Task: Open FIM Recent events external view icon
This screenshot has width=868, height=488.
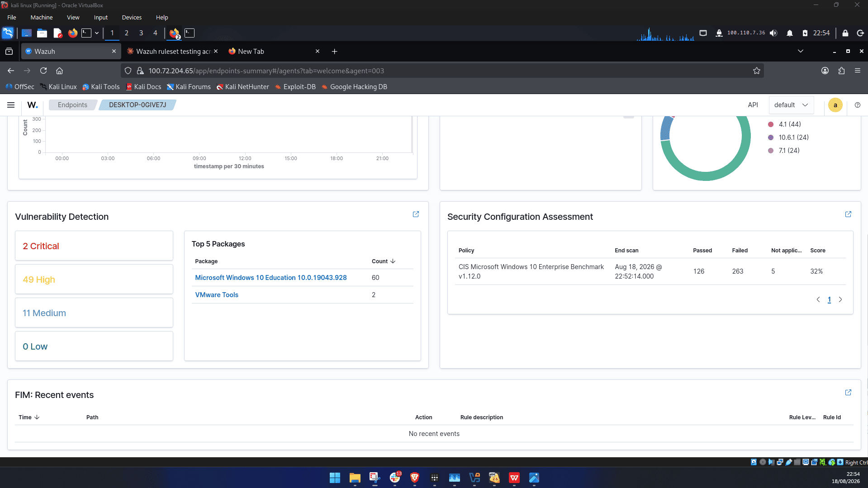Action: 848,393
